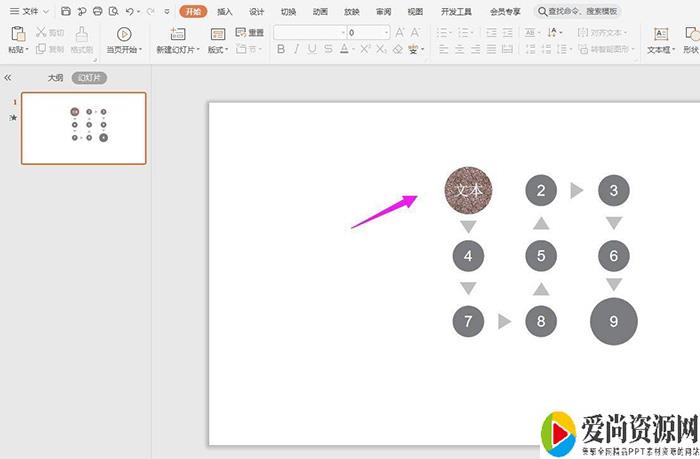The width and height of the screenshot is (700, 459).
Task: Open the font color picker (A)
Action: (x=343, y=49)
